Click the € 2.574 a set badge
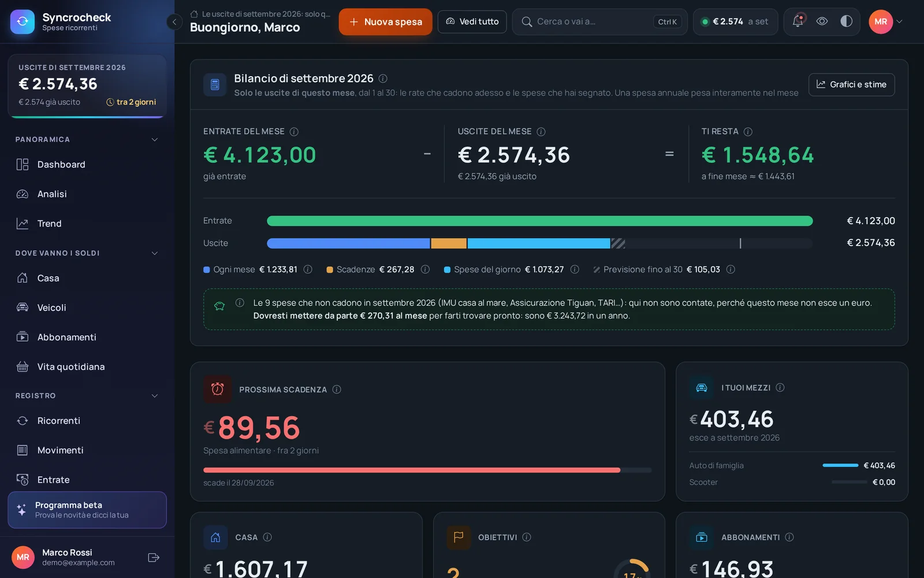924x578 pixels. [735, 21]
